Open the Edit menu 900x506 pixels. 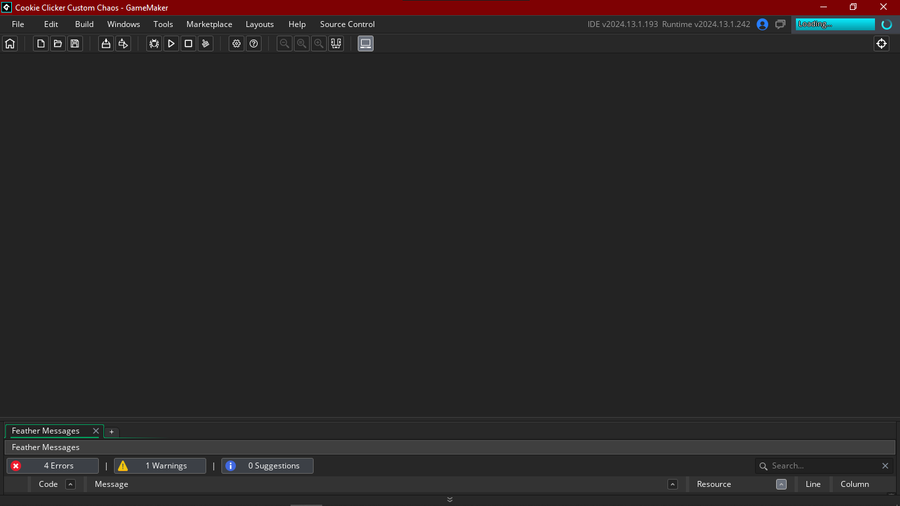click(51, 24)
